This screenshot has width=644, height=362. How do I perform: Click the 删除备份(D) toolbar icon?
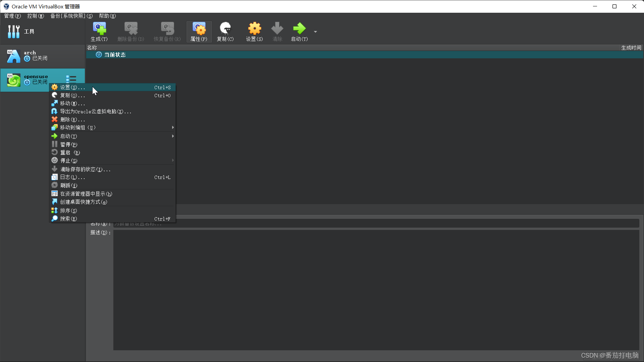(x=131, y=32)
